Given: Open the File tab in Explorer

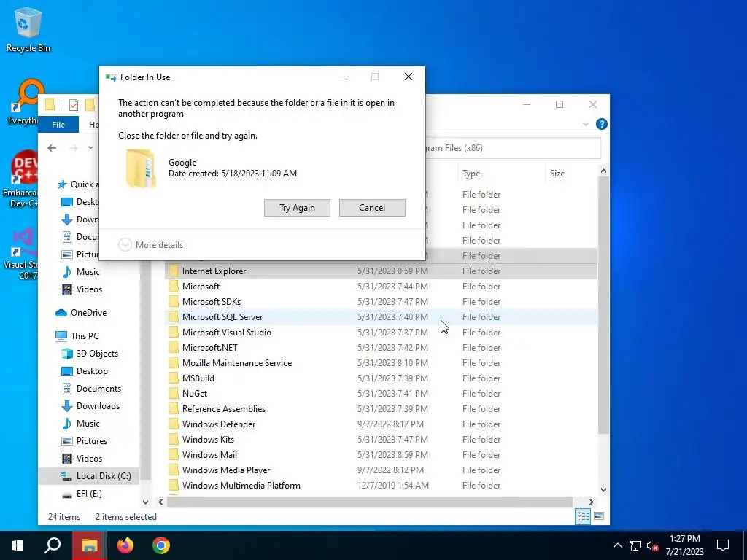Looking at the screenshot, I should point(58,124).
